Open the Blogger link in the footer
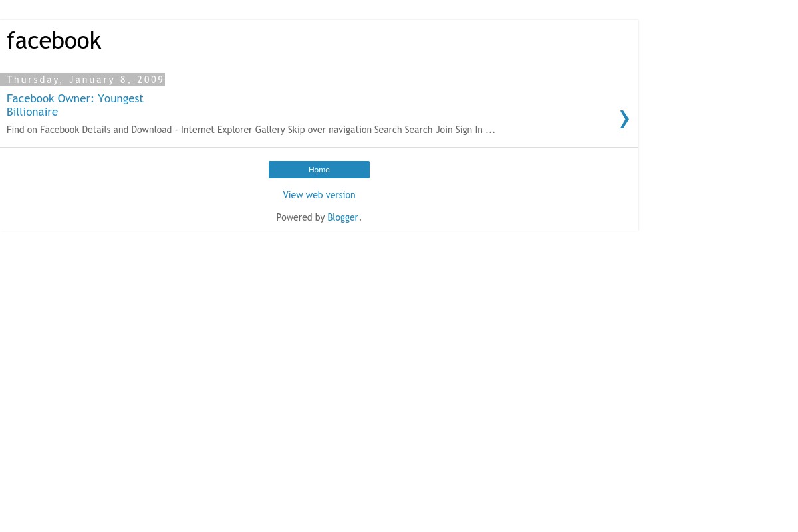The image size is (798, 532). (x=342, y=217)
